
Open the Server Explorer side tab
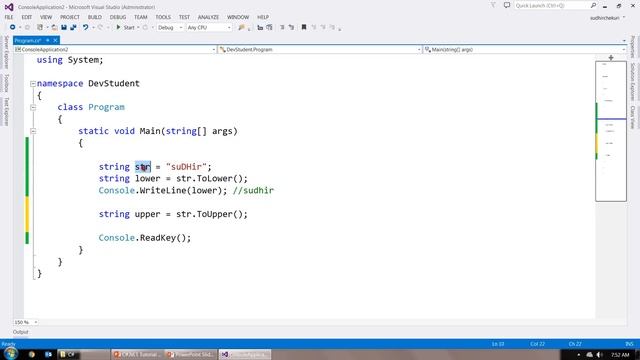[6, 53]
